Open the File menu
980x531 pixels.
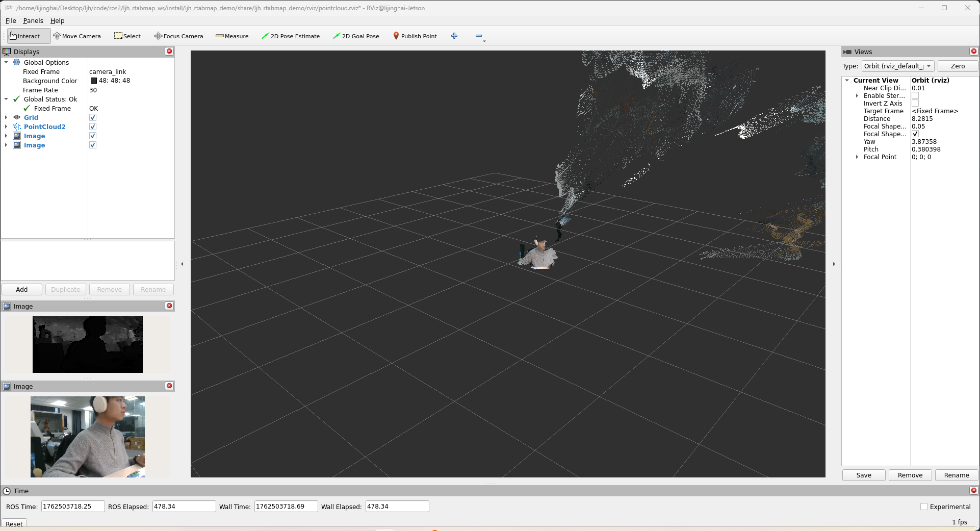(x=11, y=20)
